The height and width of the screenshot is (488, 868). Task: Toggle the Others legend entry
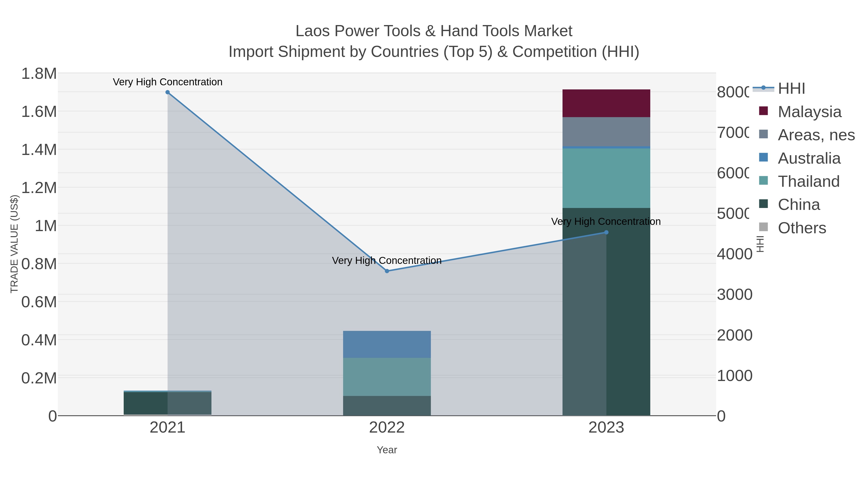pos(792,228)
